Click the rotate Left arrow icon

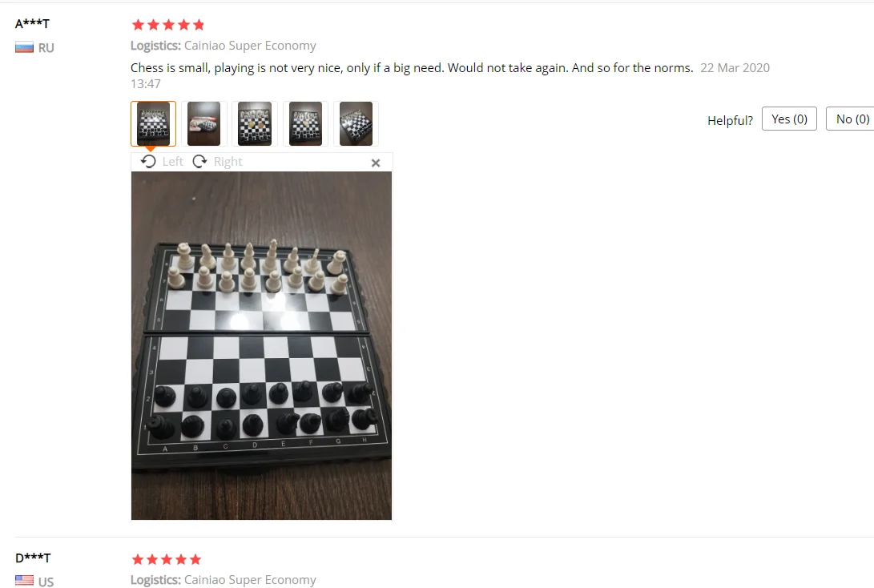point(148,162)
